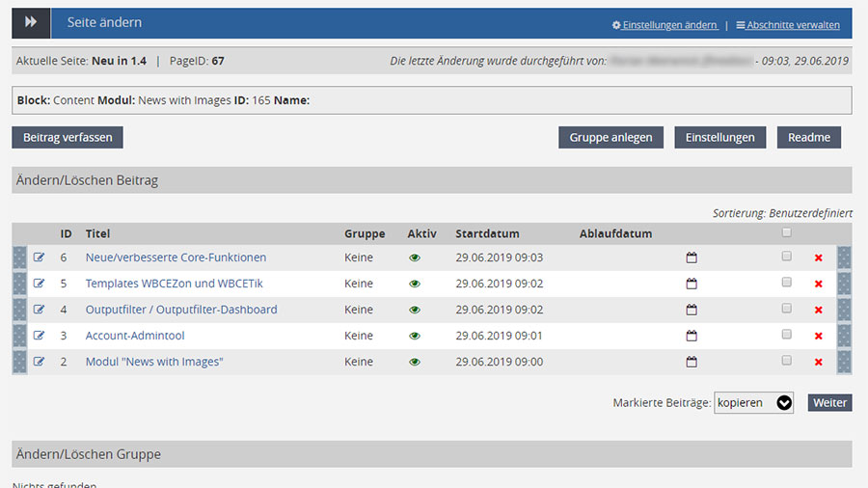Screen dimensions: 868x488
Task: Open the Templates WBCEZon und WBCETik title link
Action: pos(174,284)
